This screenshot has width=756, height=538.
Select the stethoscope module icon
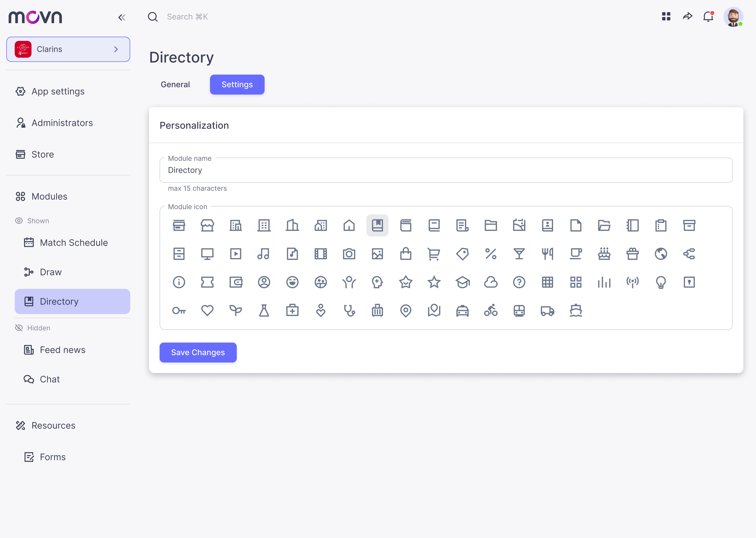(349, 311)
